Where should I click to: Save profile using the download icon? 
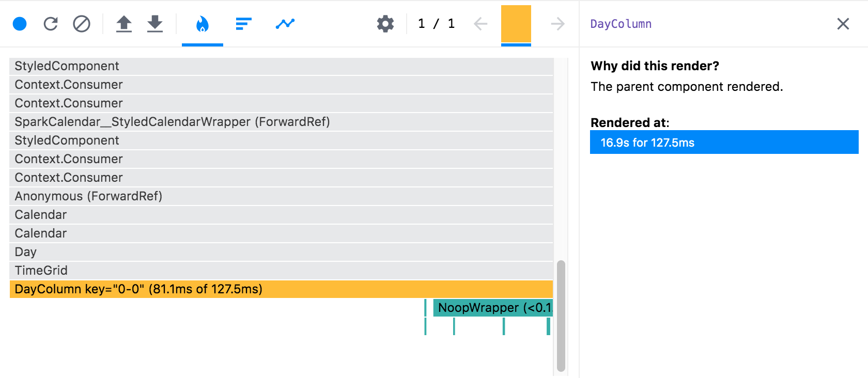155,23
